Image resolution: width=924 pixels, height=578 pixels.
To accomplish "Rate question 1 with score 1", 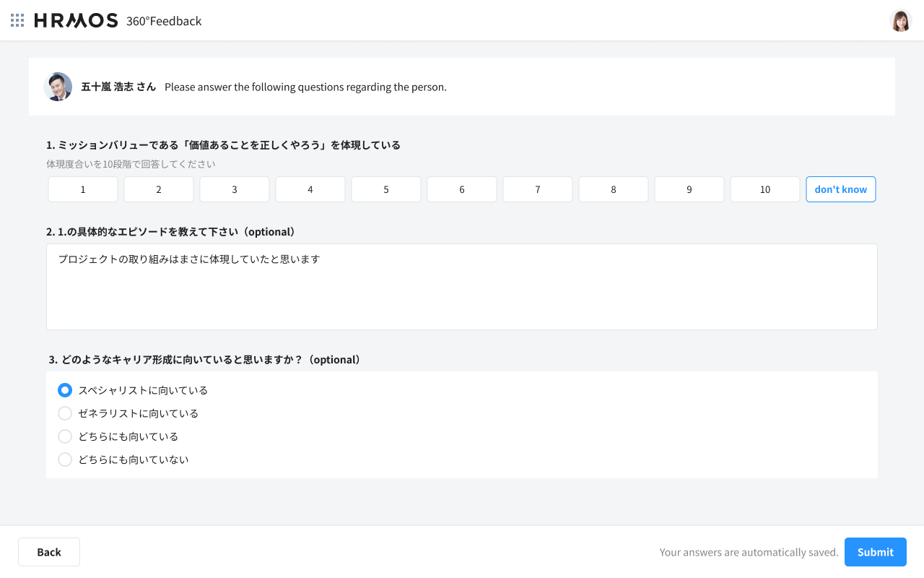I will [x=83, y=189].
